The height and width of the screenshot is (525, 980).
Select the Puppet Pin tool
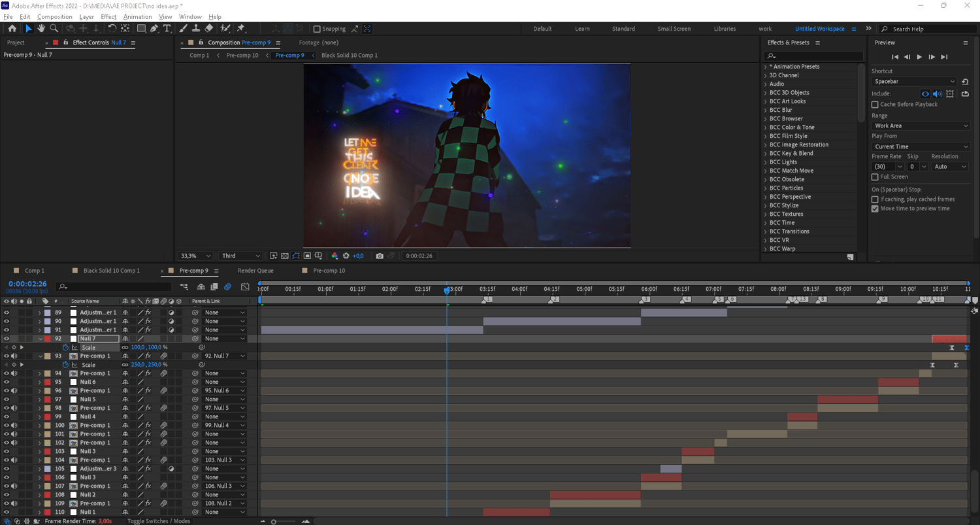240,29
